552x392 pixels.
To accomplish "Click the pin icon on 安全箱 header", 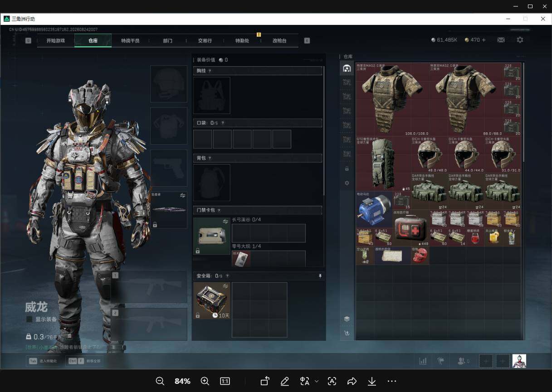I will click(320, 276).
